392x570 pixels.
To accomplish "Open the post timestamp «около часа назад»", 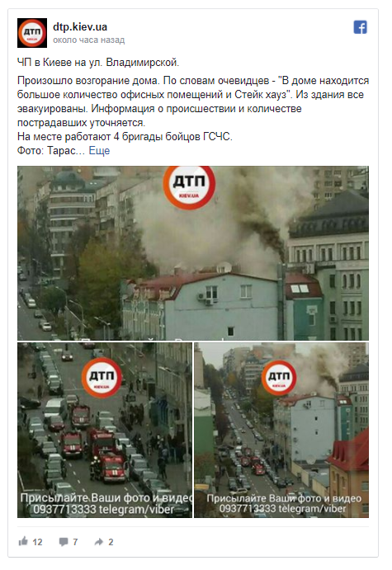I will pos(89,40).
